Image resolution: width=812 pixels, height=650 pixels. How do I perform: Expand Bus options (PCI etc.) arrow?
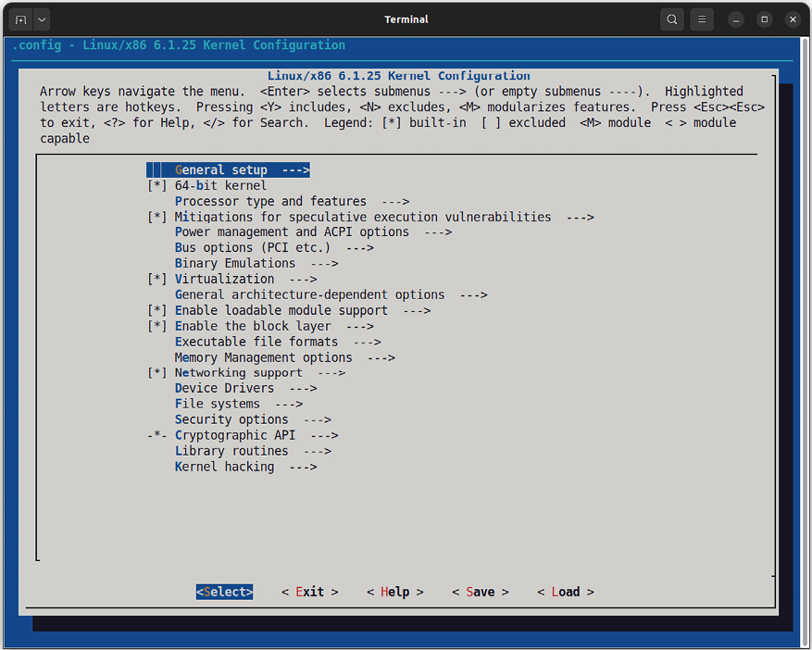360,247
